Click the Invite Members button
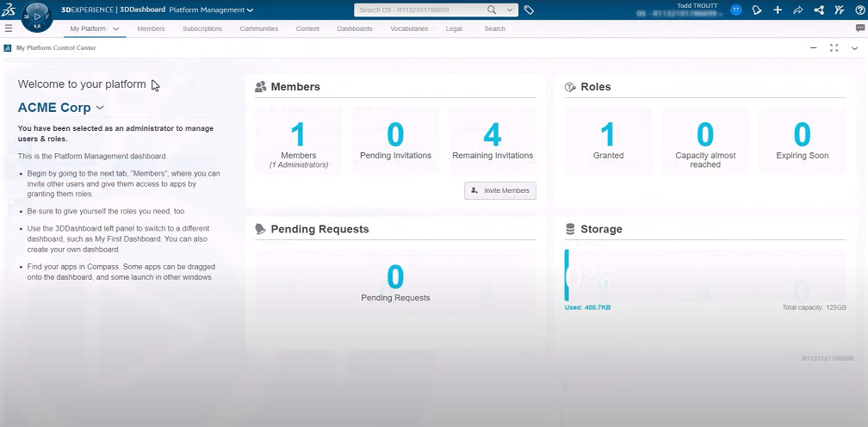 pyautogui.click(x=499, y=190)
